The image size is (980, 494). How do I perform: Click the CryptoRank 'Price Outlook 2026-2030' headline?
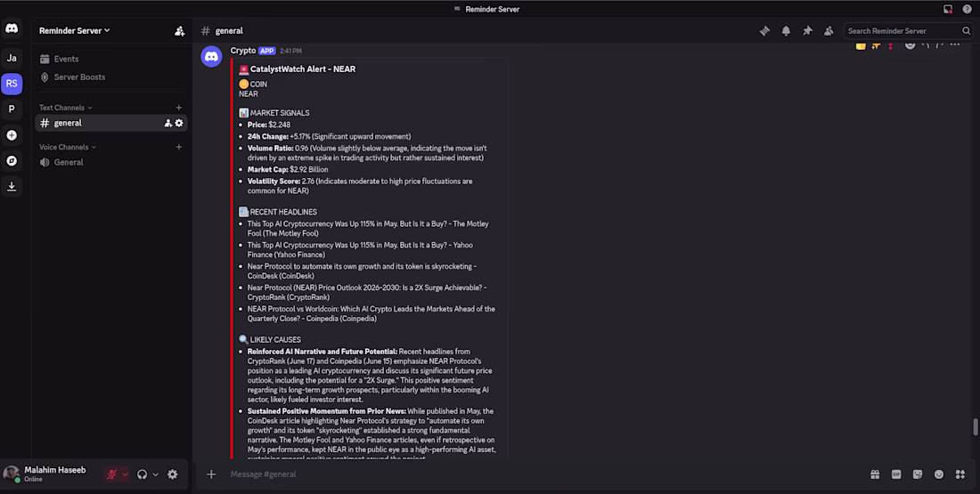(x=367, y=292)
